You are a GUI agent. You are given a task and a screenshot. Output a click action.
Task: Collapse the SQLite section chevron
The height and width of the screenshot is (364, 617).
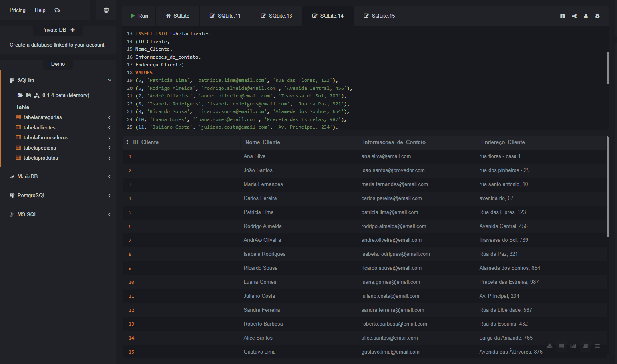point(109,80)
